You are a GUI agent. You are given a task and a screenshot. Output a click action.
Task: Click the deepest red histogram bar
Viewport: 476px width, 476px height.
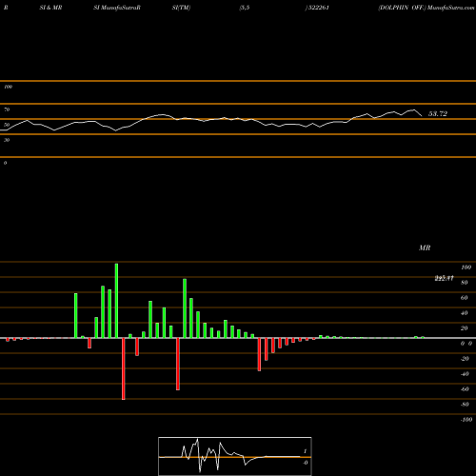[x=124, y=368]
